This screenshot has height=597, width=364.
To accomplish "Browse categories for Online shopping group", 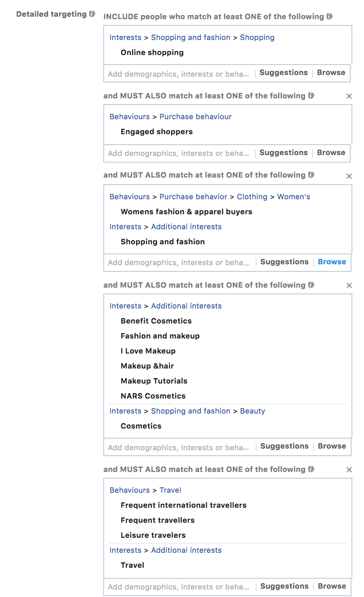I will coord(331,73).
